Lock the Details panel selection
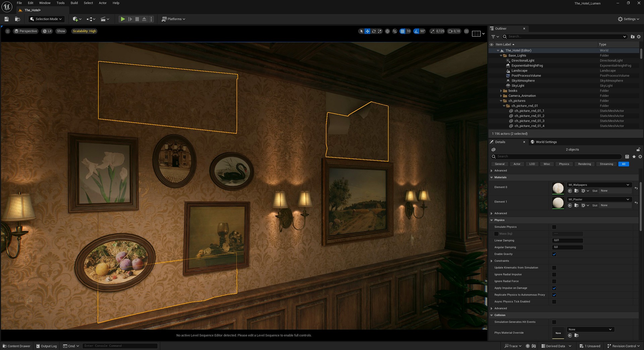The image size is (644, 350). pyautogui.click(x=638, y=150)
